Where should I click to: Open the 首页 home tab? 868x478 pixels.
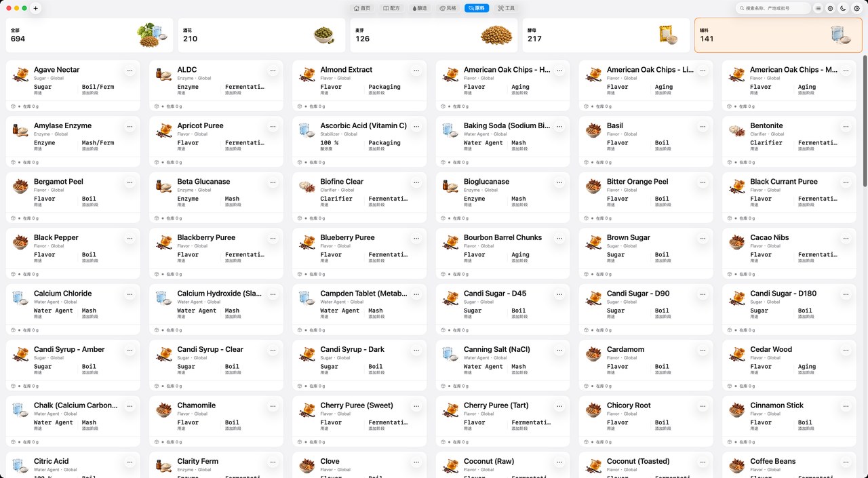[x=362, y=8]
